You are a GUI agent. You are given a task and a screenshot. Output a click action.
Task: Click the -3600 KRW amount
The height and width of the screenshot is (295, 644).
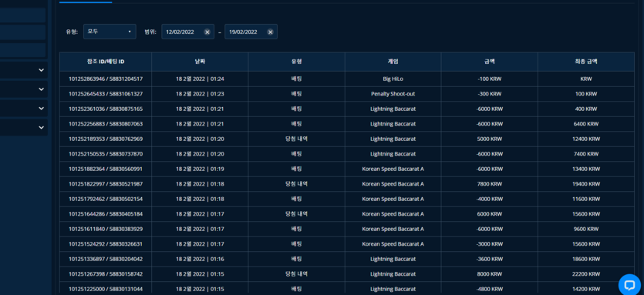[490, 259]
